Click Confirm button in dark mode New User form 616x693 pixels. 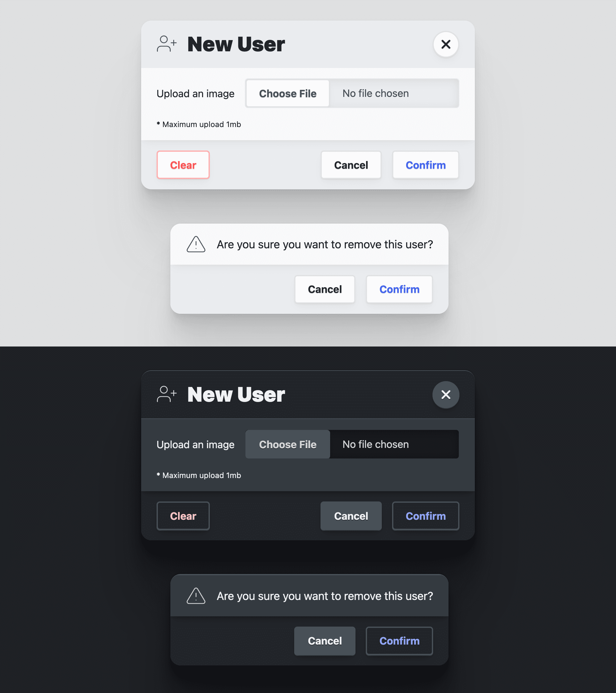point(426,516)
